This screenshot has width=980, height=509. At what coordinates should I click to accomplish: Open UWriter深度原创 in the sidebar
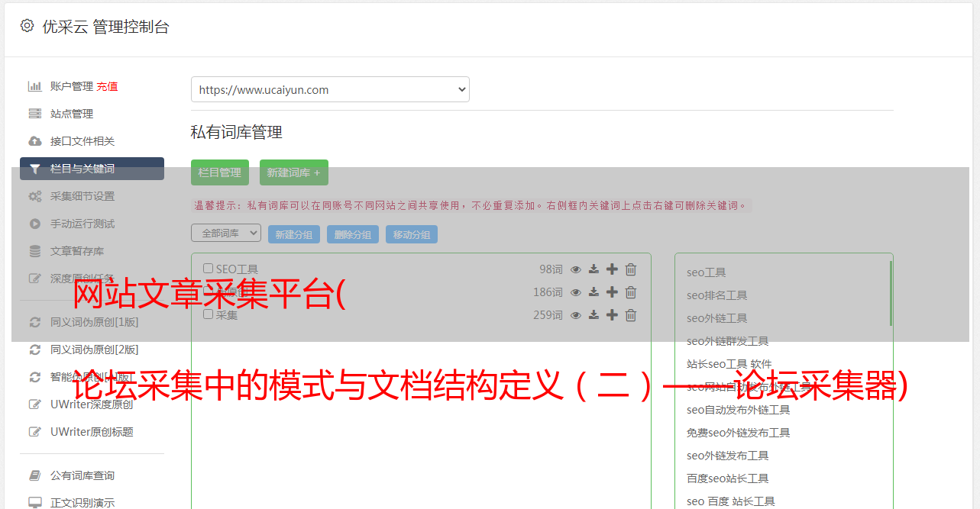pos(92,404)
